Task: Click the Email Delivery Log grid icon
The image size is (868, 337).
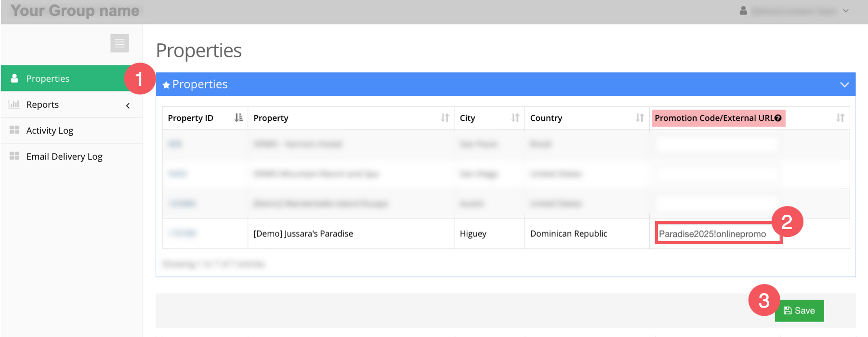Action: [14, 156]
